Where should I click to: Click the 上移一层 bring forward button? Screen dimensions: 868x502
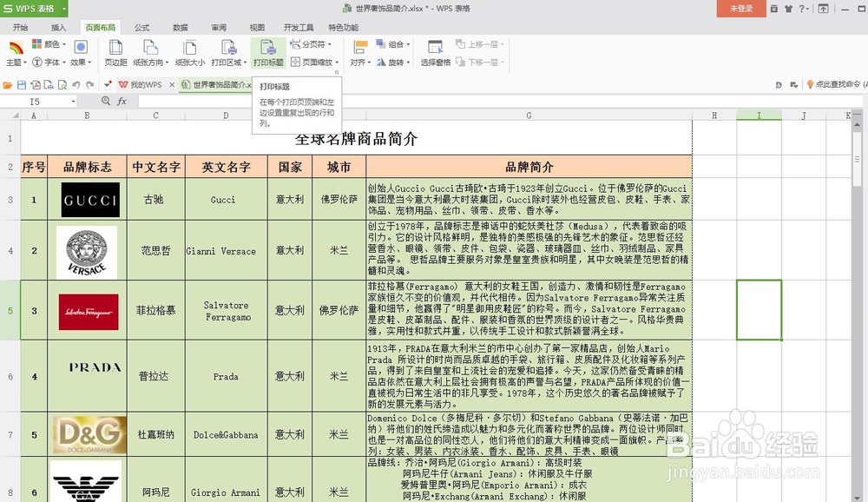pos(479,44)
